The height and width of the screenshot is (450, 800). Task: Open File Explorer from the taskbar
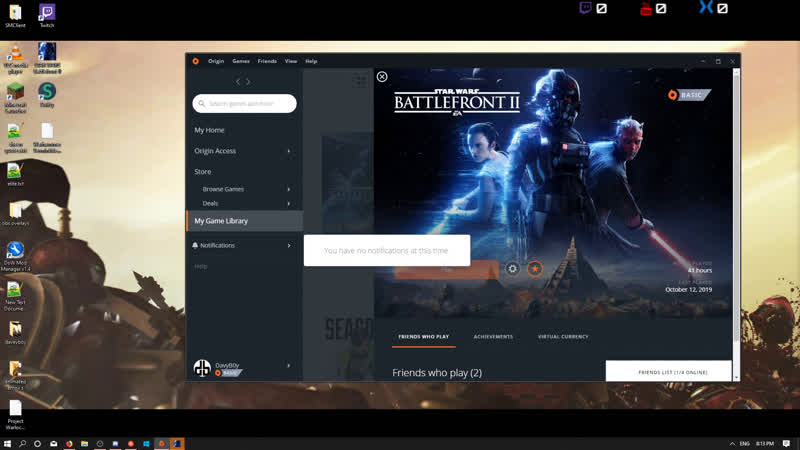click(x=84, y=443)
